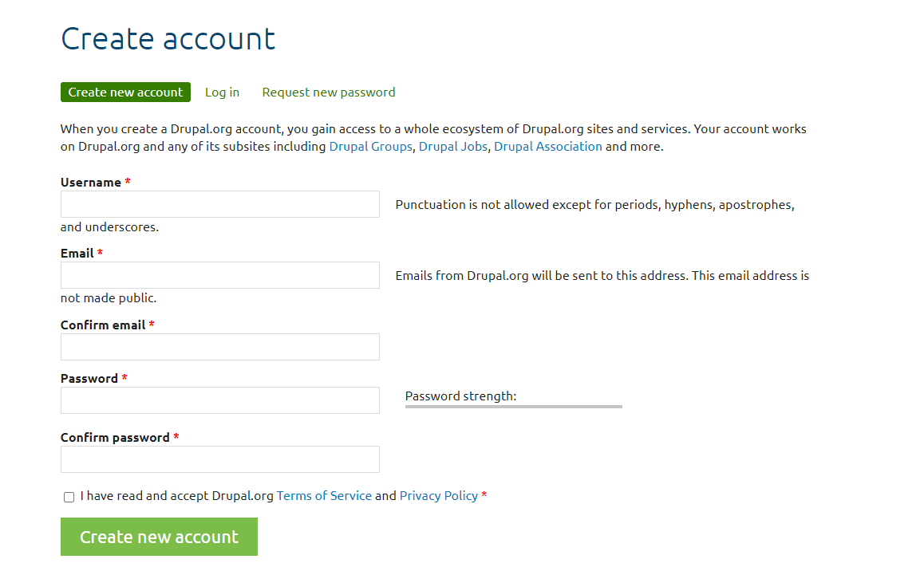Visit the Drupal Association link

pos(548,146)
